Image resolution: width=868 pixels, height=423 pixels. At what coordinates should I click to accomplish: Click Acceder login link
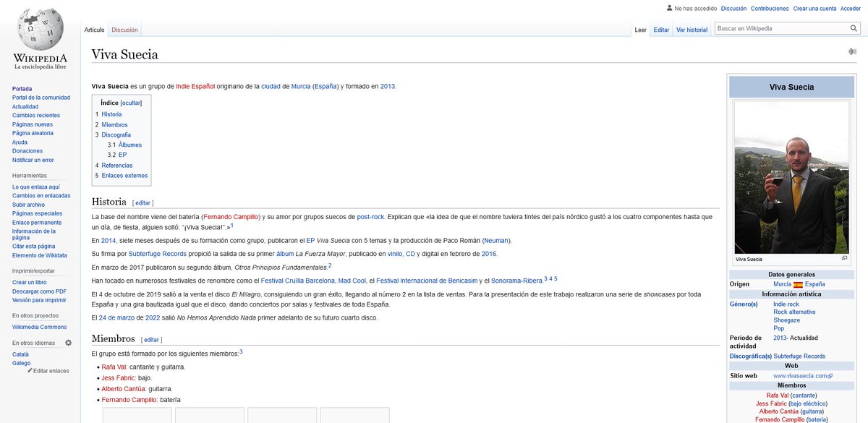851,9
